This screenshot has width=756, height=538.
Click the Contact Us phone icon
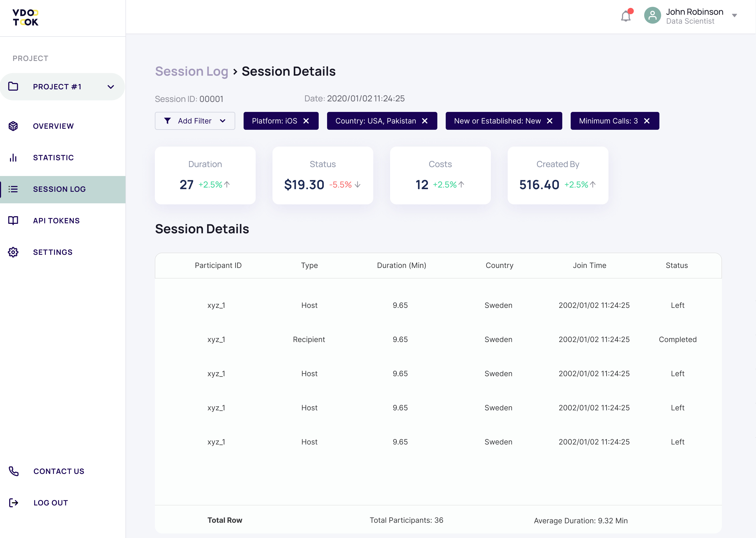(x=14, y=471)
